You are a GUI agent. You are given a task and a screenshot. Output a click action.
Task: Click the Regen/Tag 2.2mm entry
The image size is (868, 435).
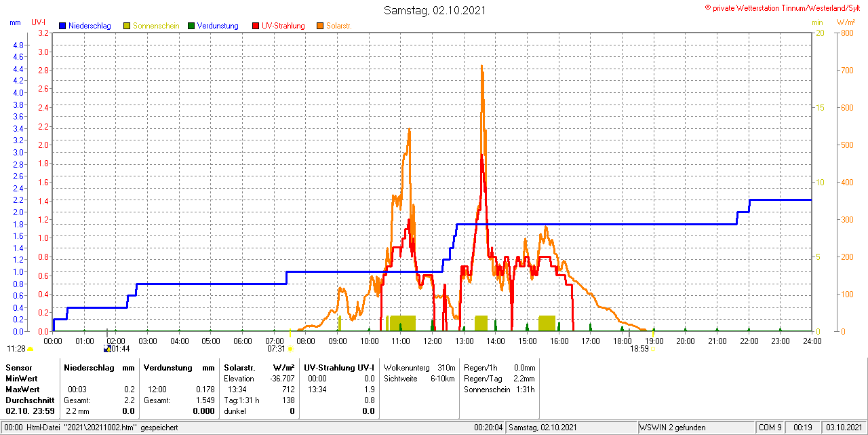pos(499,378)
